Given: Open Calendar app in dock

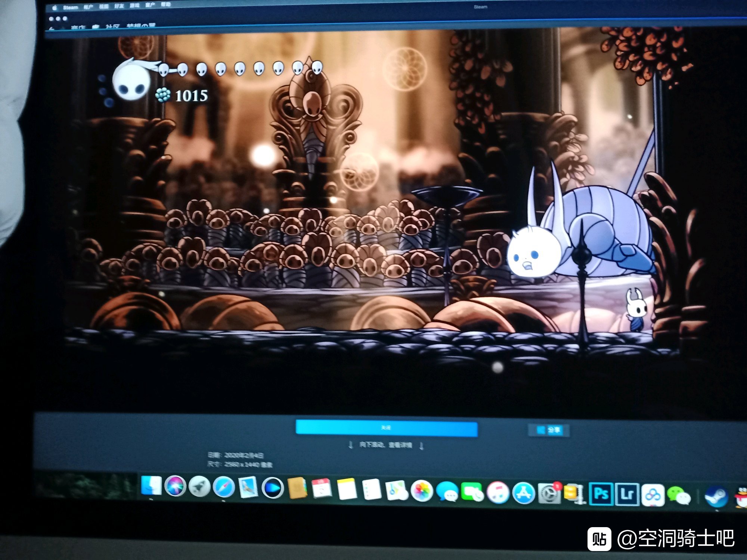Looking at the screenshot, I should coord(322,489).
